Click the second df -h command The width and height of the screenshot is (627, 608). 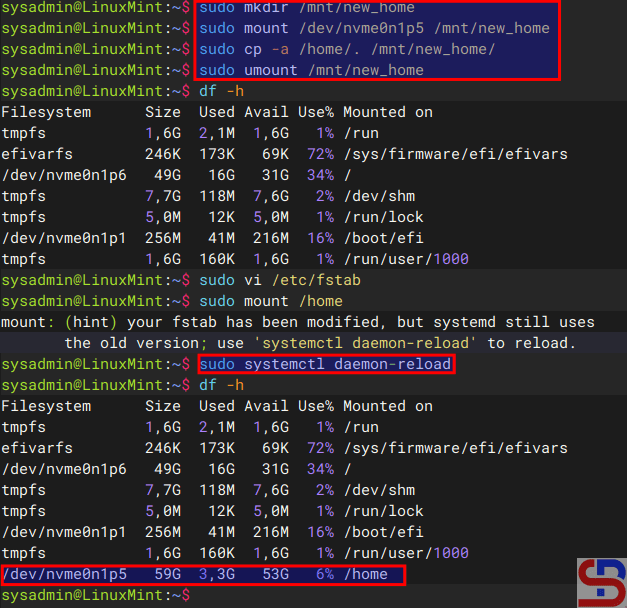[x=220, y=385]
